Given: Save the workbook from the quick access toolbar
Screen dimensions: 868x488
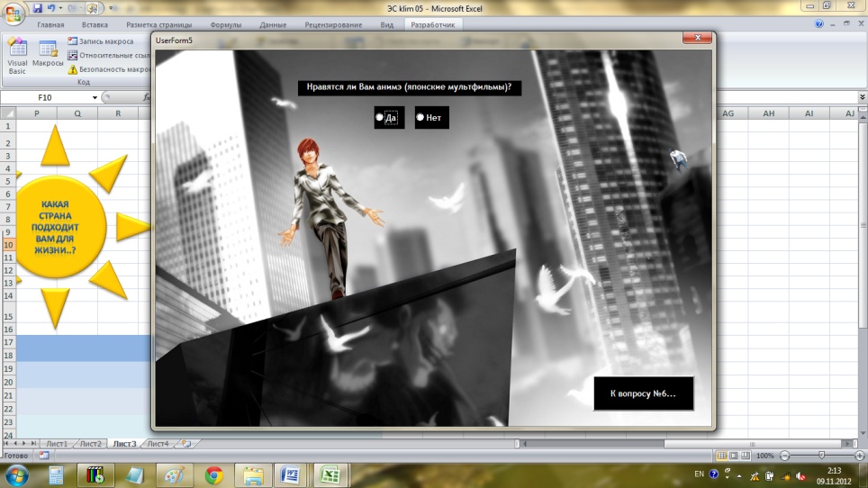Looking at the screenshot, I should pos(37,8).
